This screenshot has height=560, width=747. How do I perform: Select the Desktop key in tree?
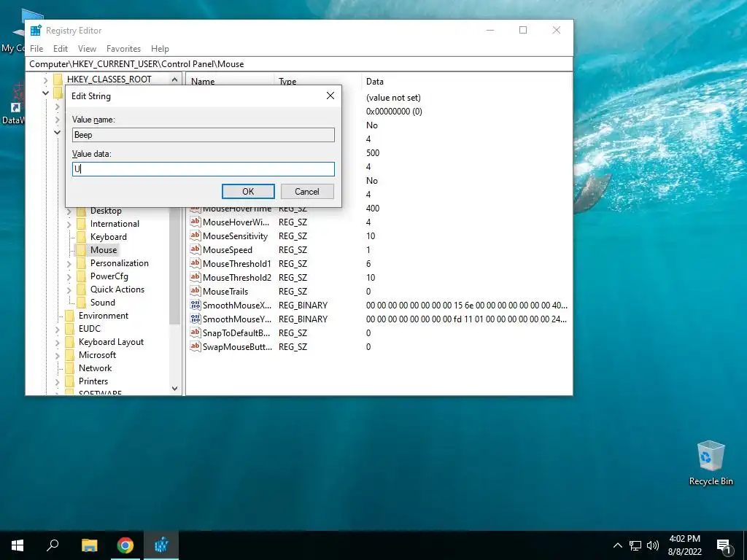106,211
